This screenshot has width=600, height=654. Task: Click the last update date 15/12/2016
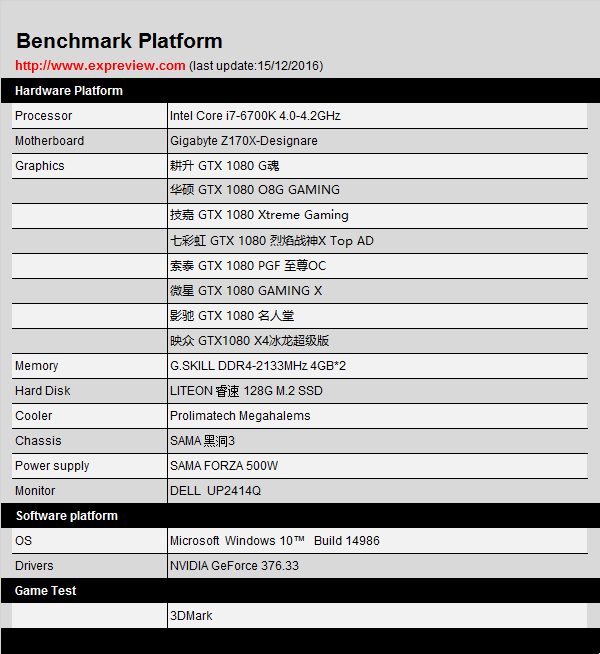pos(288,66)
